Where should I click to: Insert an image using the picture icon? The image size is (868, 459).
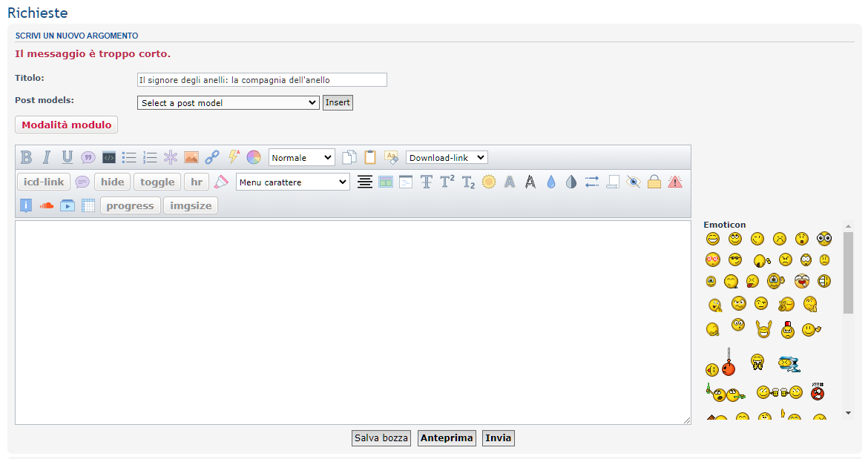point(191,157)
